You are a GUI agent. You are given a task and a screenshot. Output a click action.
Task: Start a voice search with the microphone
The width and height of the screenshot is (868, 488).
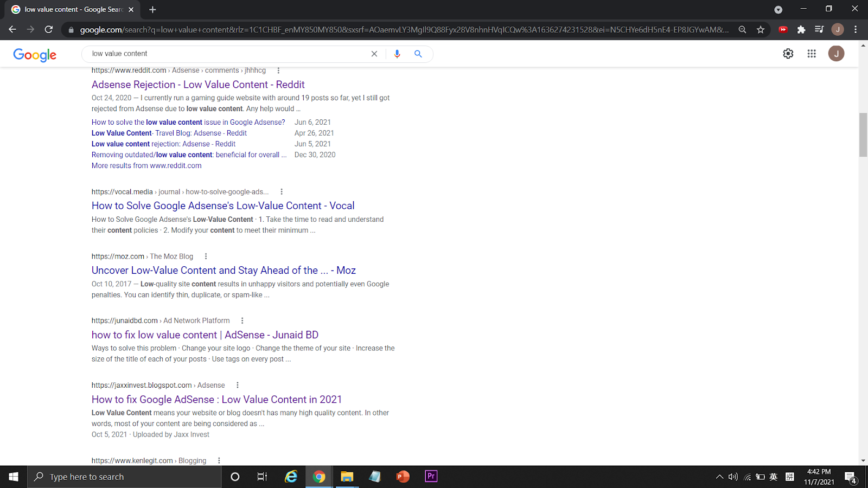pos(397,54)
